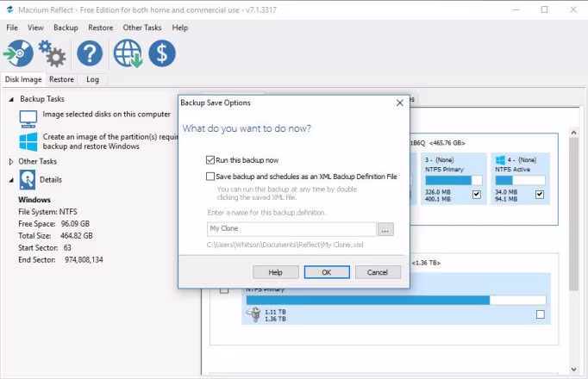
Task: Close the Backup Save Options dialog
Action: point(400,103)
